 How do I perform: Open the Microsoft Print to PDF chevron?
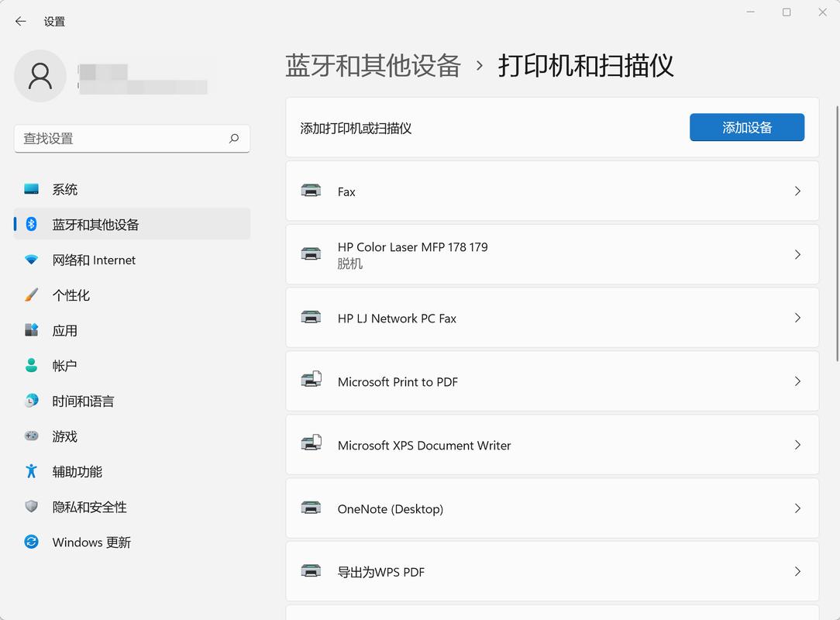(797, 381)
